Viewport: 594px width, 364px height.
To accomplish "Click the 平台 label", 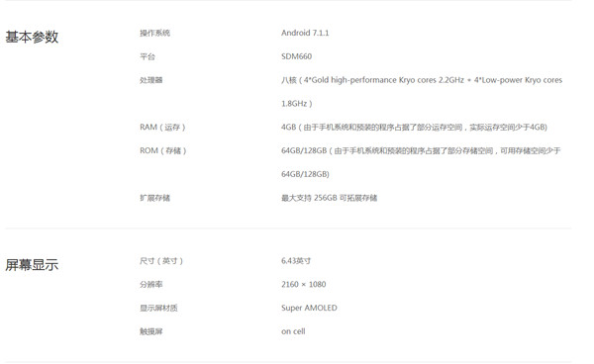I will point(148,56).
